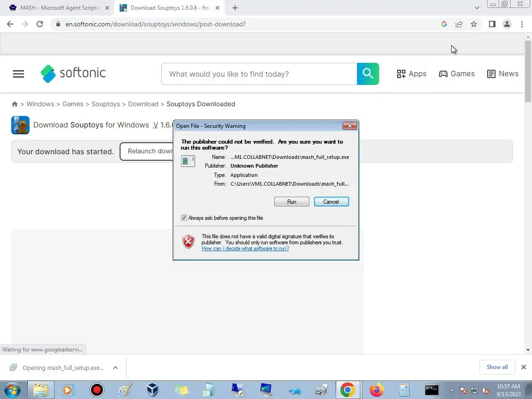Click the red record taskbar icon
This screenshot has height=399, width=532.
coord(97,390)
